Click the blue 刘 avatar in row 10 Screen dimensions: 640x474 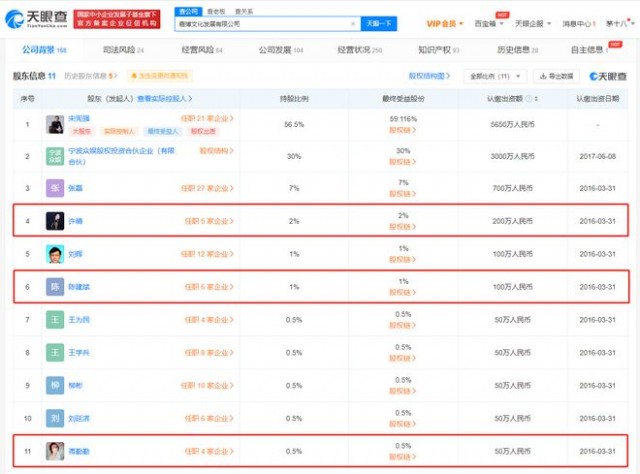click(55, 418)
